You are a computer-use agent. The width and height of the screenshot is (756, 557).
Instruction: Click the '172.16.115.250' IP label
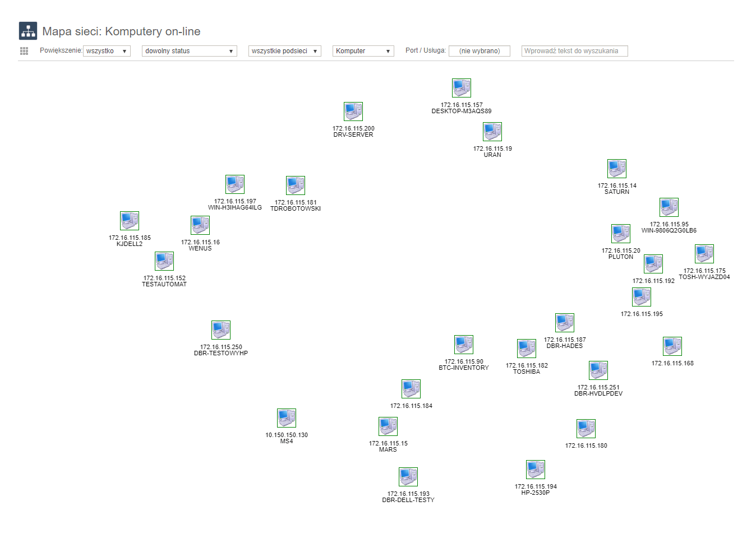[x=221, y=347]
